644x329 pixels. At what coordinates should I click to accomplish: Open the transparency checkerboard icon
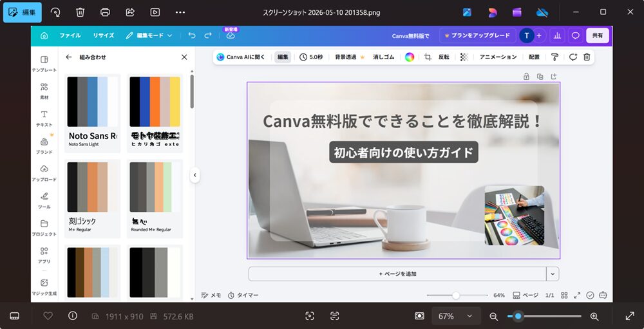coord(464,57)
